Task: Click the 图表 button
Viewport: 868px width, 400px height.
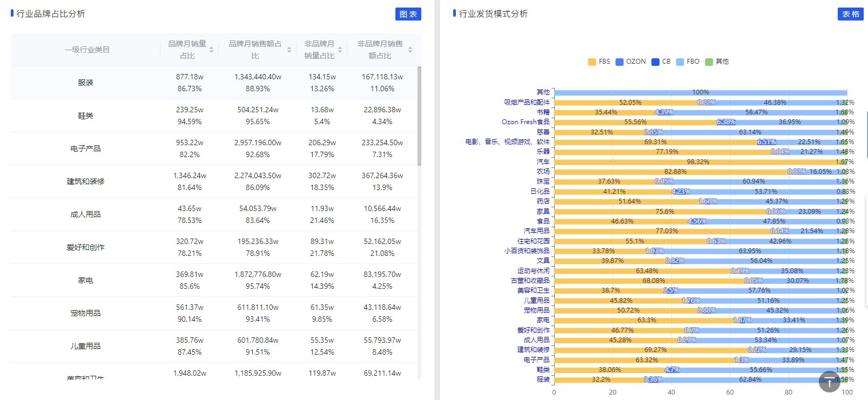Action: click(408, 14)
